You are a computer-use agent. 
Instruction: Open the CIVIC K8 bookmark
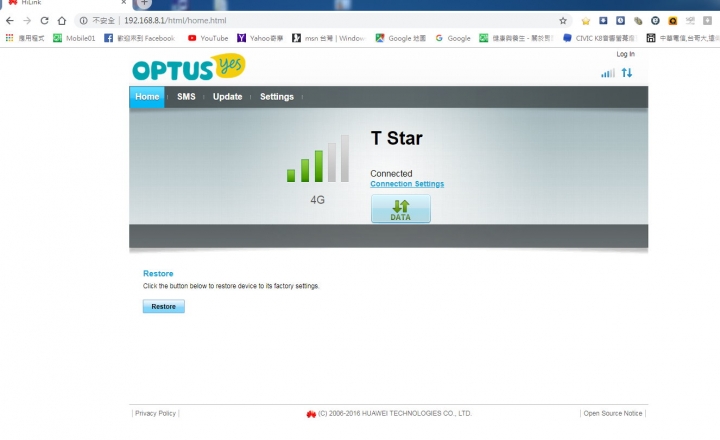(600, 38)
